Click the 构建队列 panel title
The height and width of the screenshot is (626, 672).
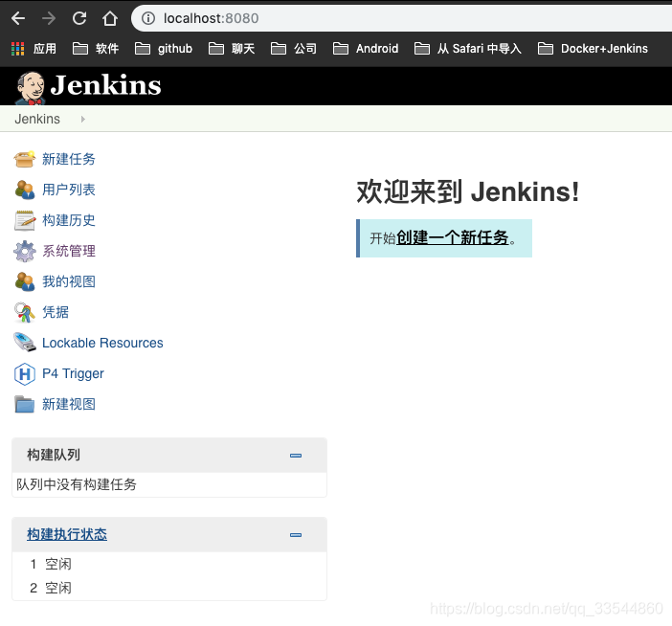click(x=54, y=455)
